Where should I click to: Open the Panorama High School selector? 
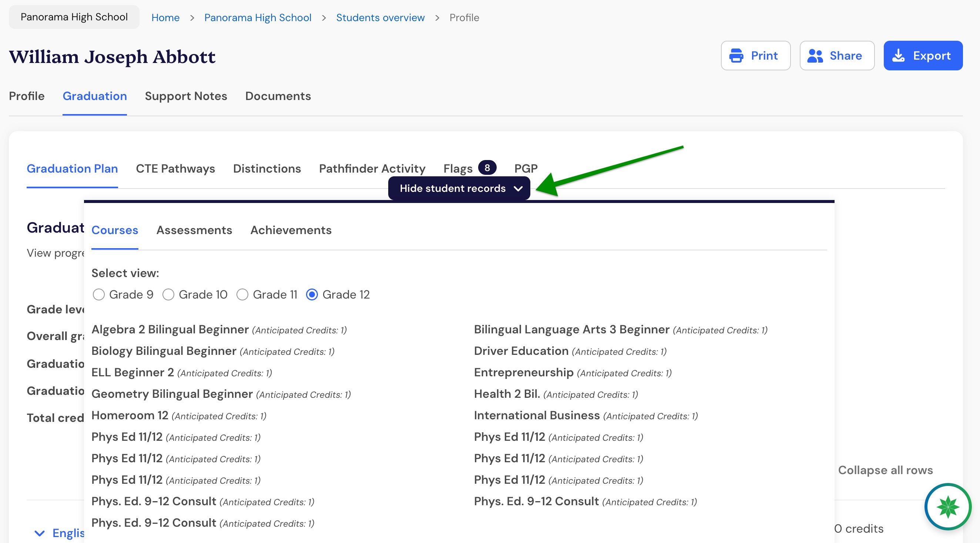74,17
